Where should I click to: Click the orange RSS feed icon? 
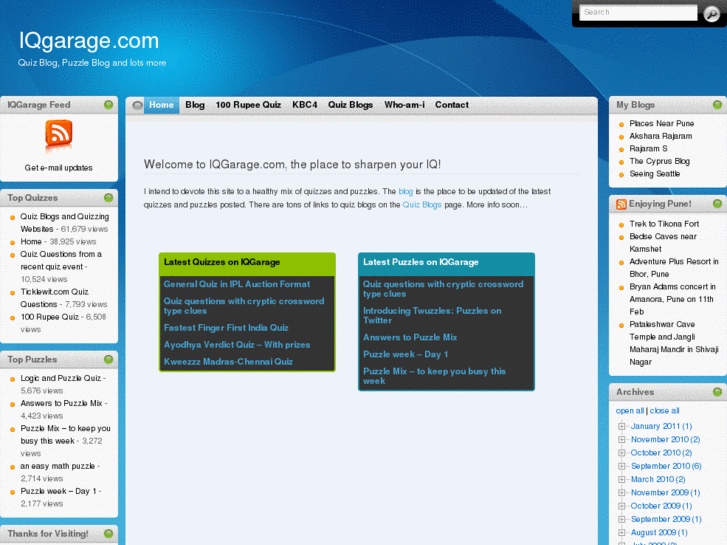[x=58, y=134]
